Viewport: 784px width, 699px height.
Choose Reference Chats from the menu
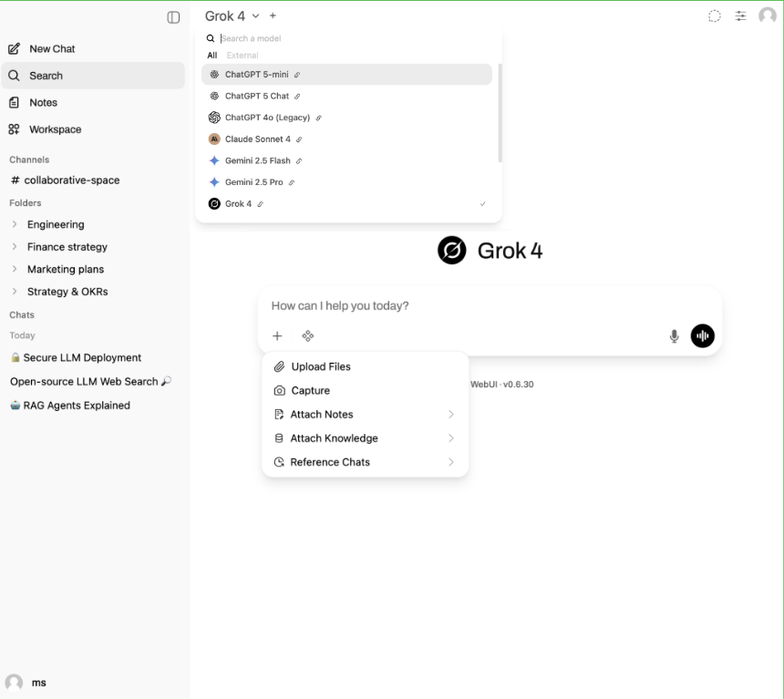coord(328,462)
